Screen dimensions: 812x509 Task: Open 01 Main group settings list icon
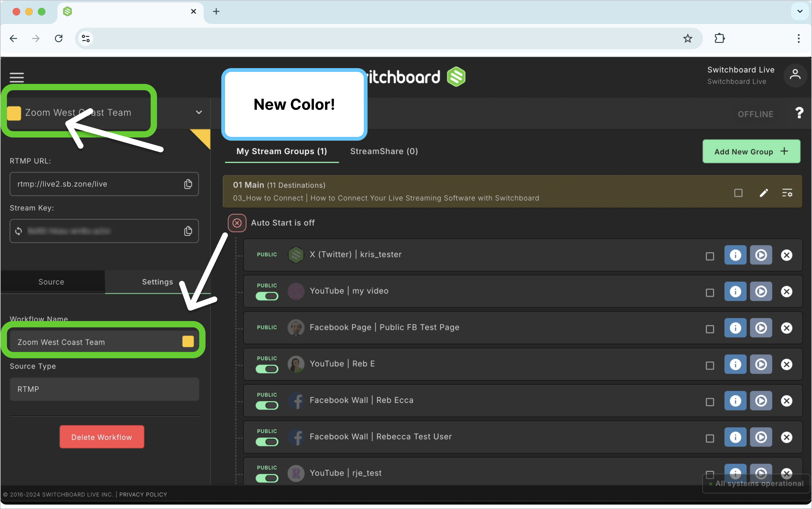[x=787, y=193]
